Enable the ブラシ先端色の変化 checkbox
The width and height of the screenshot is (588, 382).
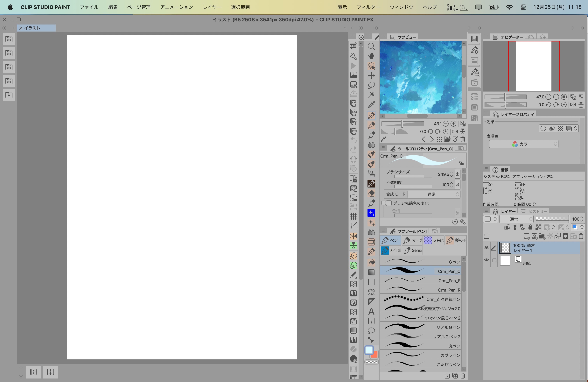click(389, 203)
